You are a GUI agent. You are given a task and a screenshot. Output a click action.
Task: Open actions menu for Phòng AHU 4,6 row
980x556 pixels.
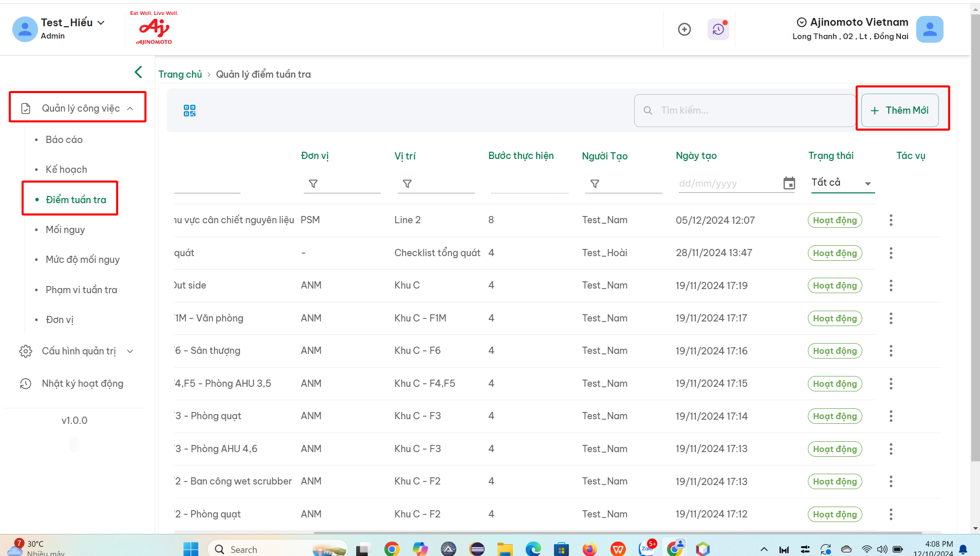(891, 449)
